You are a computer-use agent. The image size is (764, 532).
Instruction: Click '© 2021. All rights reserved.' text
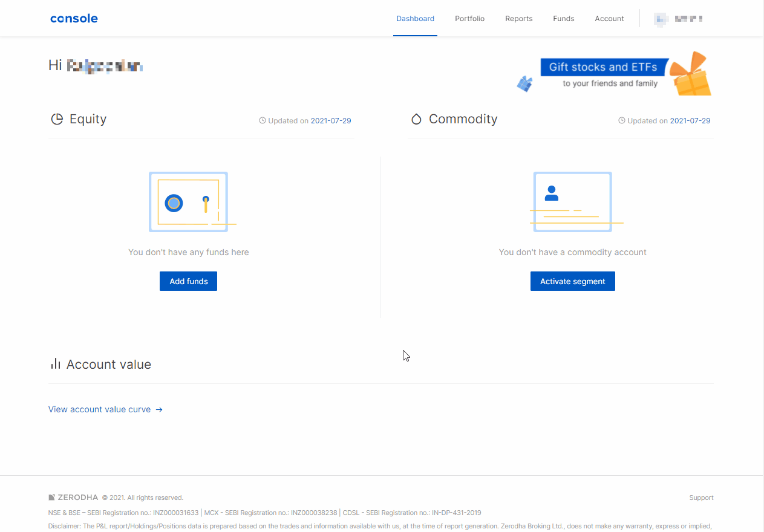(x=143, y=498)
